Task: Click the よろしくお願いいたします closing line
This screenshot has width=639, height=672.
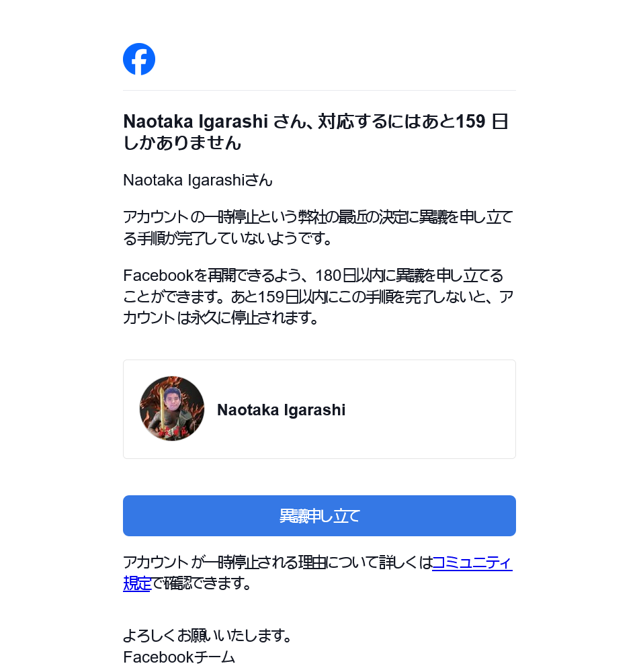Action: click(x=207, y=635)
